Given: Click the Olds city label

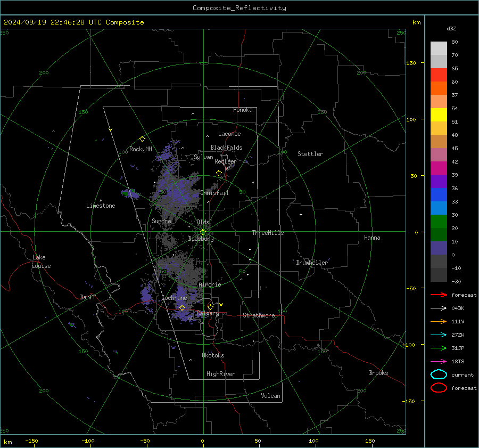Looking at the screenshot, I should (203, 222).
